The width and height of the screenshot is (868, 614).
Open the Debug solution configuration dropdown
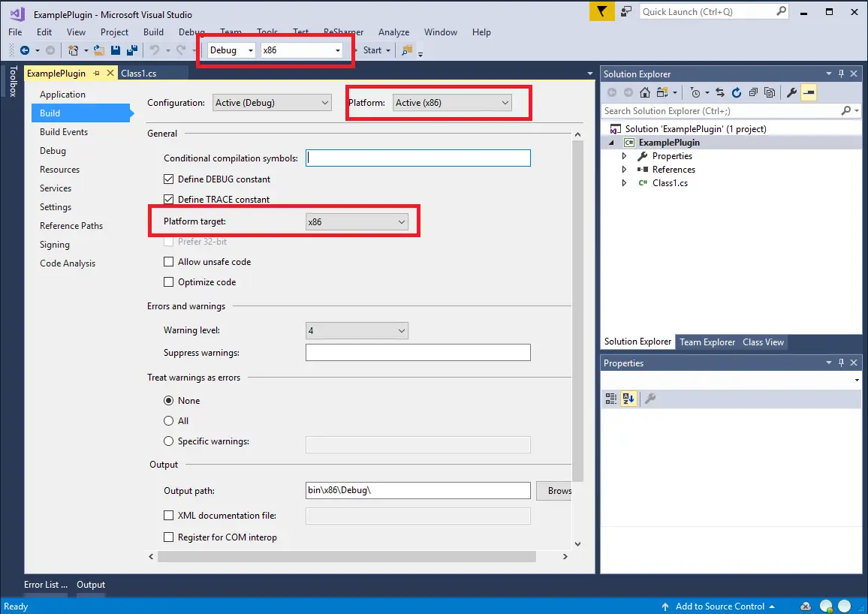[x=231, y=50]
